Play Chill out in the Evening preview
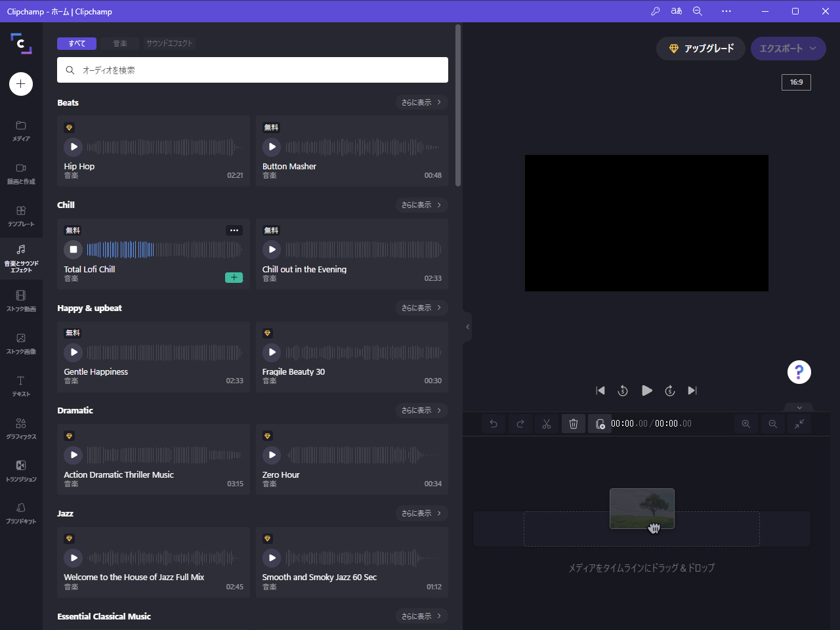 (x=272, y=249)
